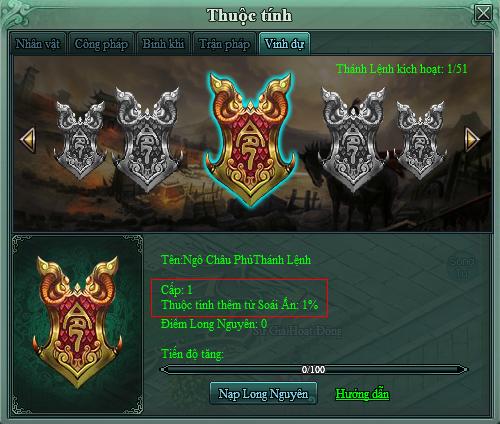
Task: Close the Thuộc tính window
Action: pos(483,14)
